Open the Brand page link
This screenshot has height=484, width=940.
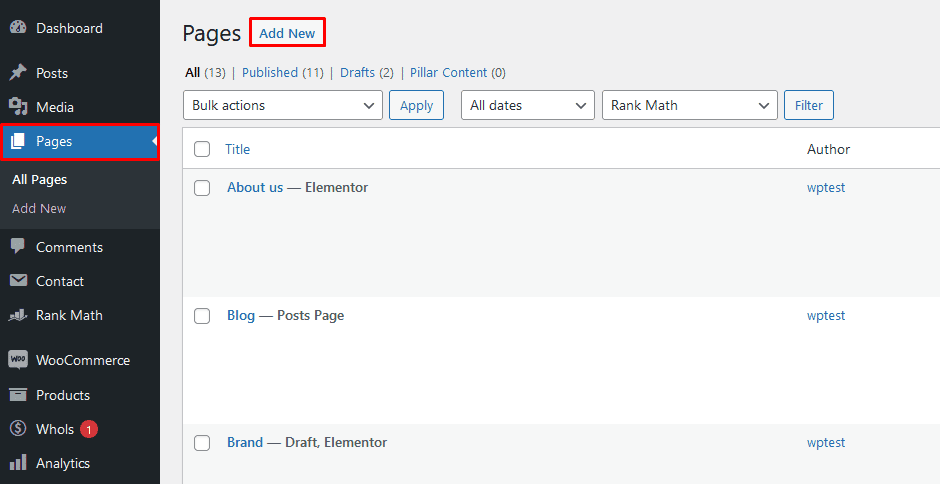tap(245, 443)
